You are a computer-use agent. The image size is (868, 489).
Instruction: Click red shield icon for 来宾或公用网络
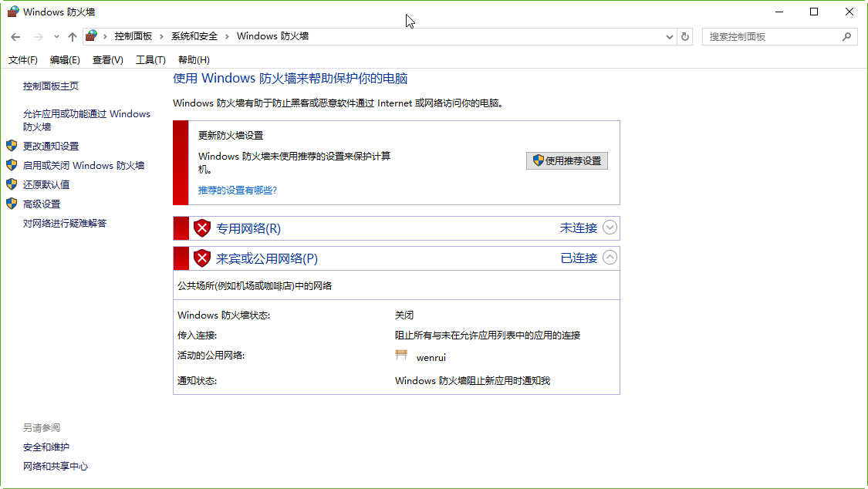tap(202, 258)
